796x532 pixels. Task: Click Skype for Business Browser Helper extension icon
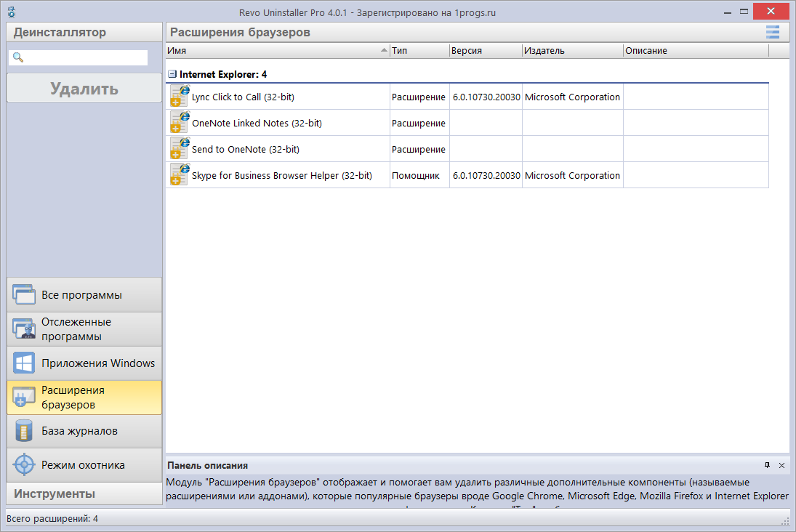(179, 174)
